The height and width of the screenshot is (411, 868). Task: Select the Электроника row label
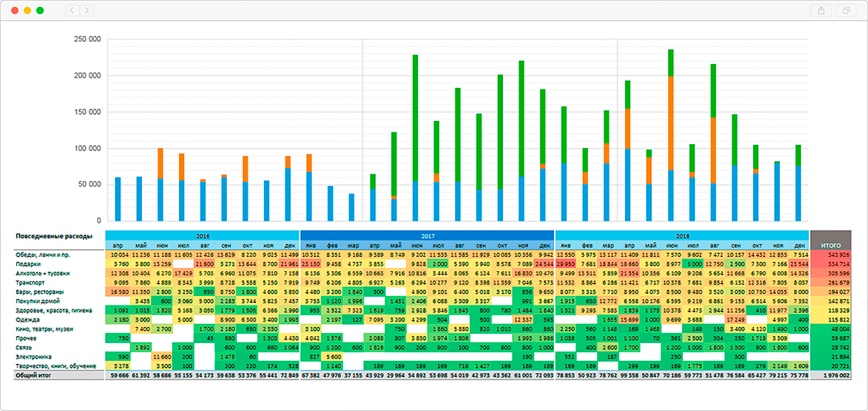tap(34, 357)
